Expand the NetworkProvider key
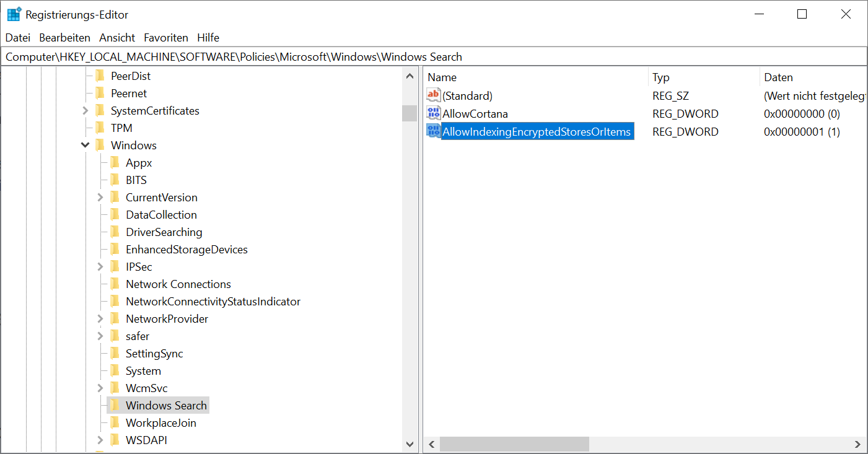Viewport: 868px width, 454px height. click(100, 319)
